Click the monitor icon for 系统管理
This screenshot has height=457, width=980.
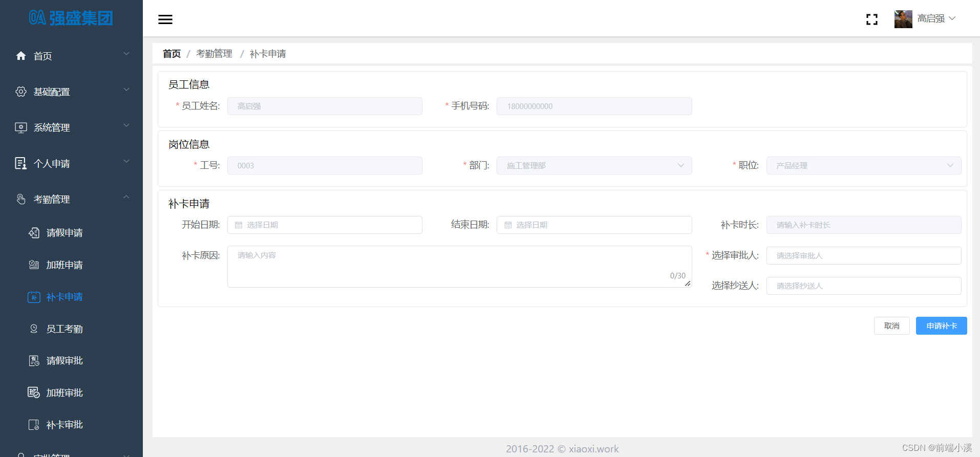(21, 127)
